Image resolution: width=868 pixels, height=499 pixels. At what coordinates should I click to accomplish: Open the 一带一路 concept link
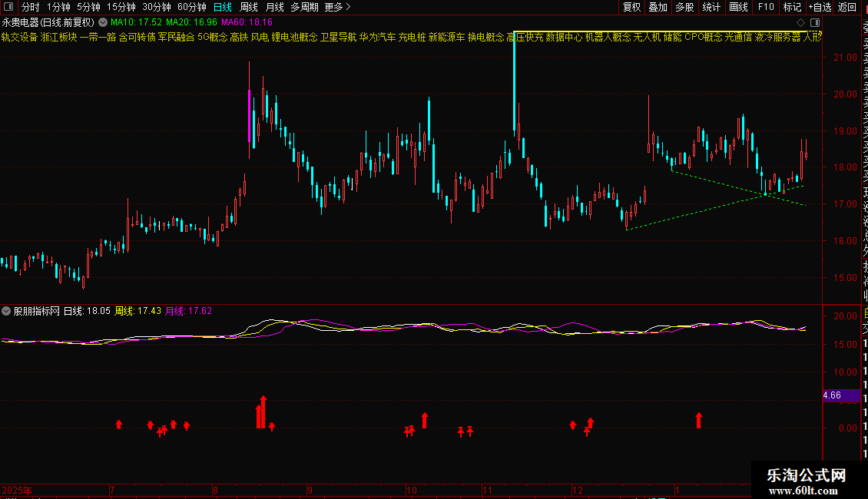(x=98, y=37)
